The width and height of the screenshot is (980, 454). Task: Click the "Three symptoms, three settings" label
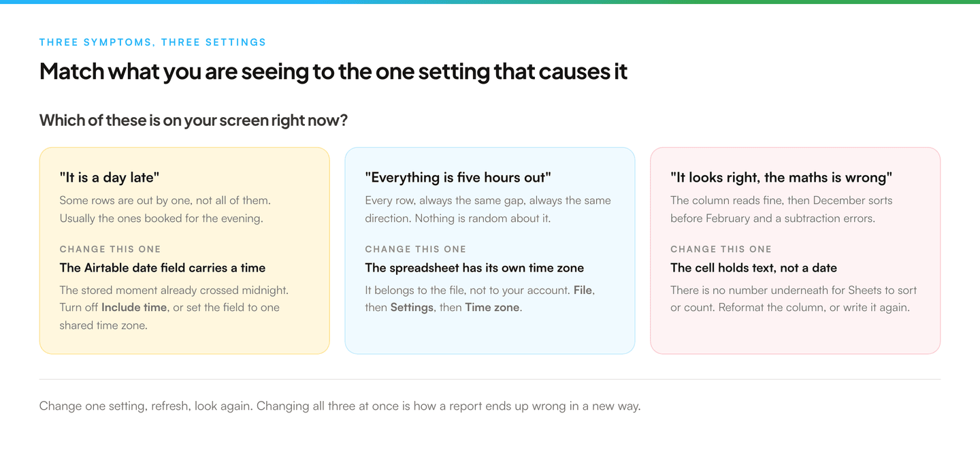pyautogui.click(x=152, y=42)
